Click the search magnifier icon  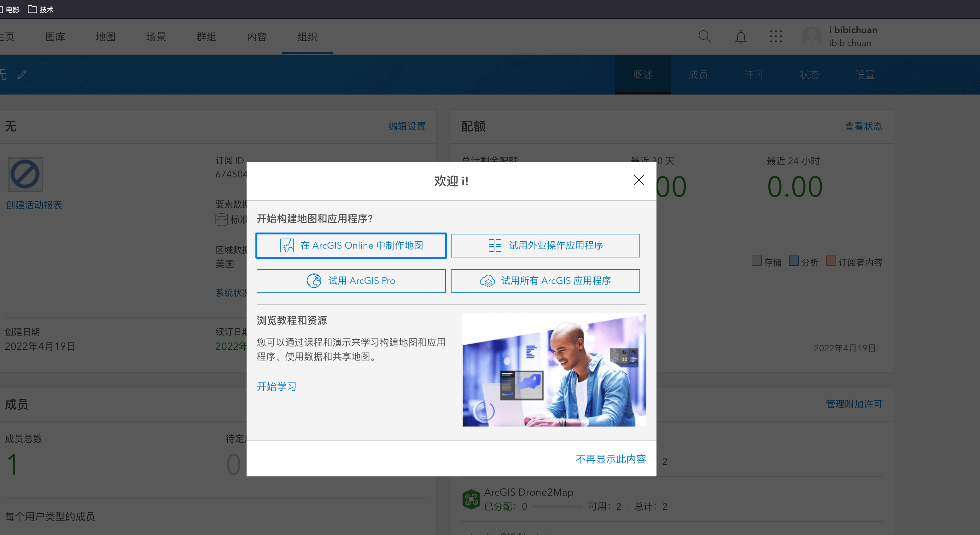[704, 37]
